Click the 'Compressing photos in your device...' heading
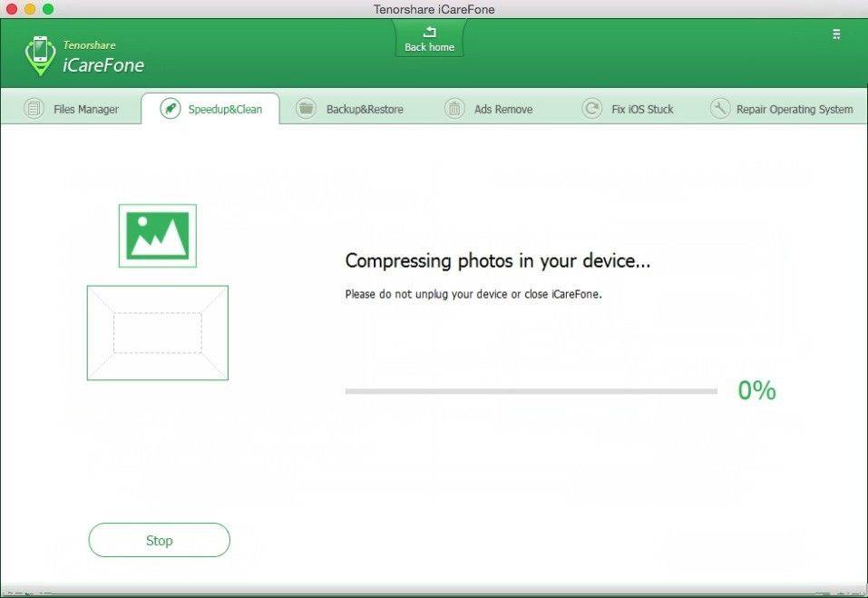Viewport: 868px width, 598px height. [x=498, y=260]
